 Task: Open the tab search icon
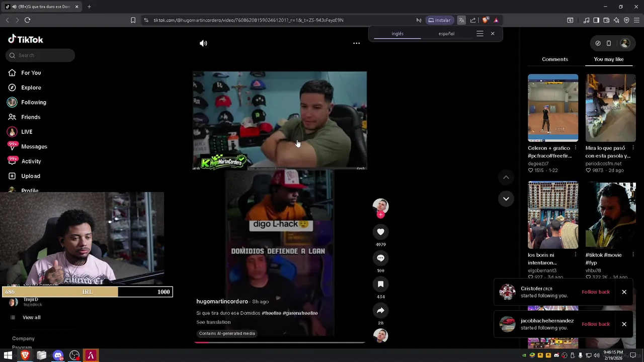570,20
